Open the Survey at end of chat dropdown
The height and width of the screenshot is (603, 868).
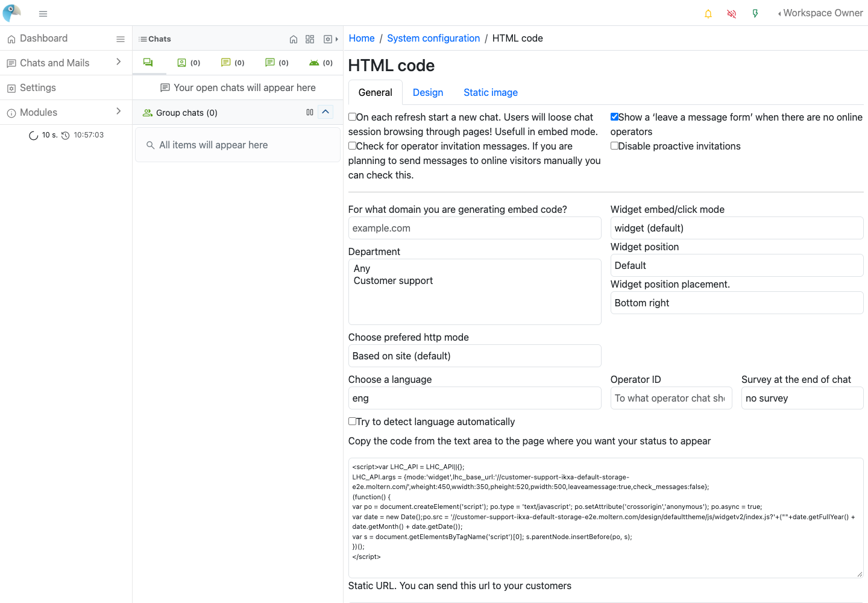(x=802, y=398)
